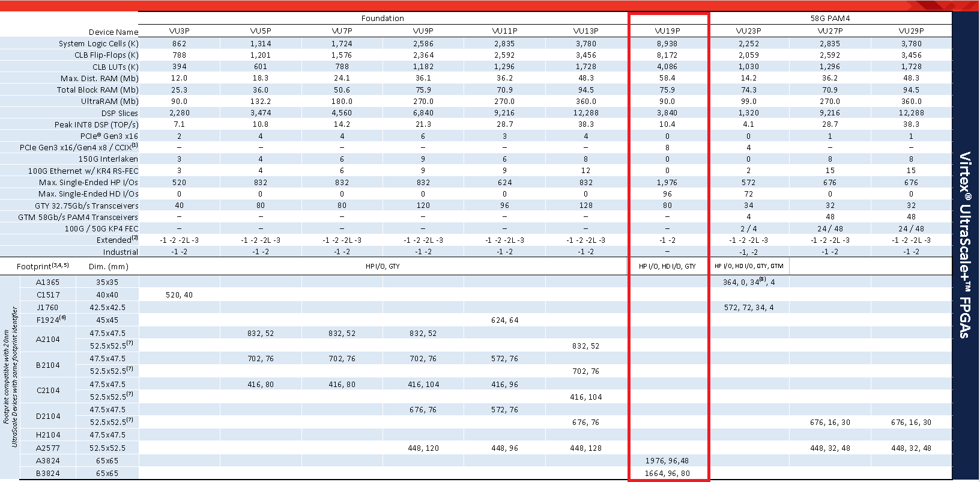The image size is (980, 482).
Task: Click the C1517 footprint row label
Action: [48, 295]
